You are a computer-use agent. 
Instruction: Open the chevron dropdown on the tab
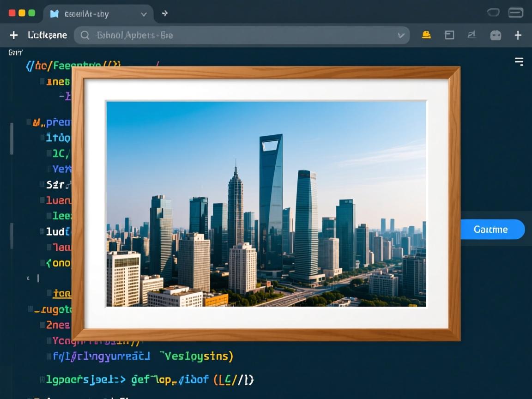[144, 14]
